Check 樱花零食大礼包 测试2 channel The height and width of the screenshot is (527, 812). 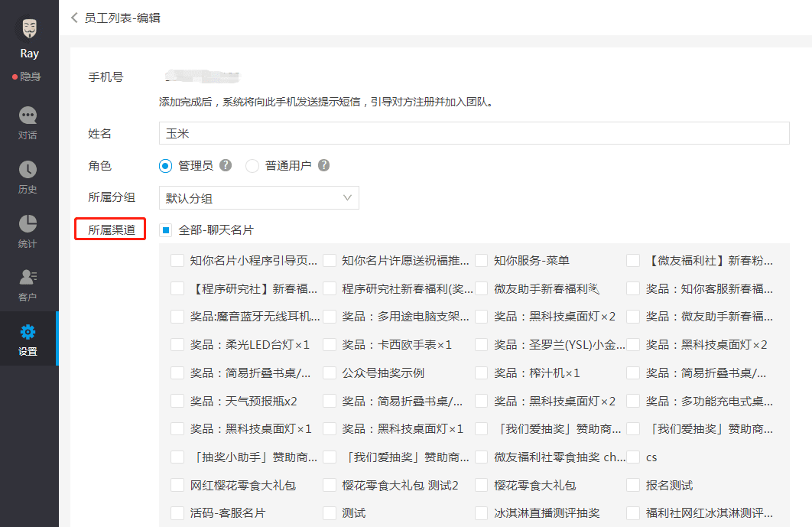coord(330,485)
